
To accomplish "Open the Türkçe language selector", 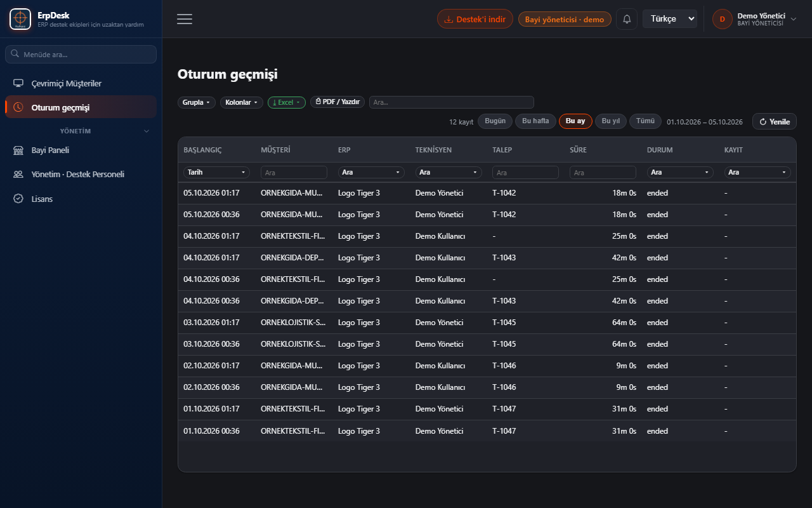I will pos(670,19).
